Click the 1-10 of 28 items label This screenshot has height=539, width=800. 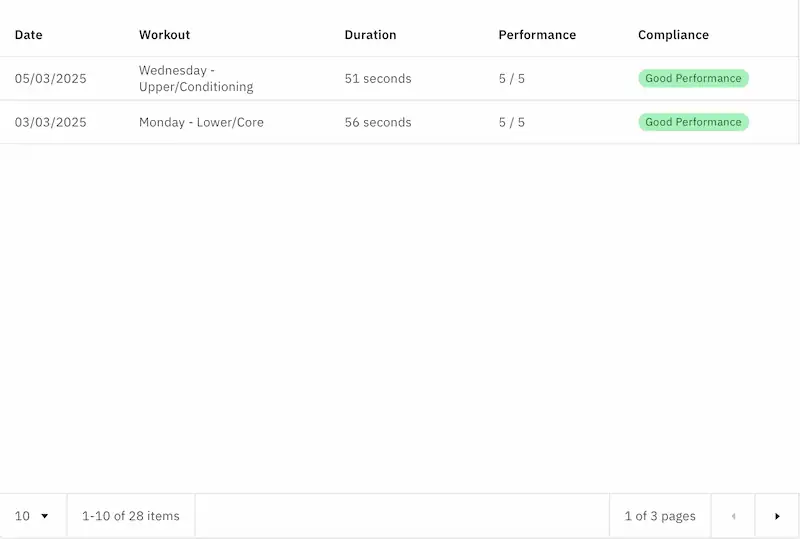[131, 516]
